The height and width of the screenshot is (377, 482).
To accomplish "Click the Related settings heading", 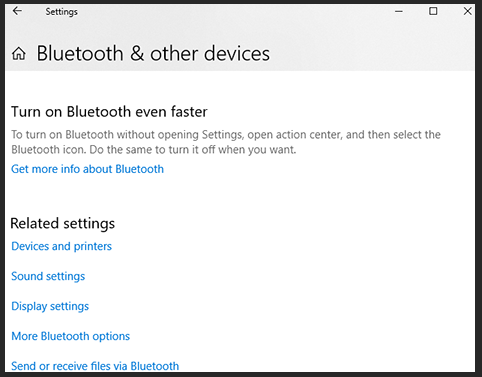I will 62,223.
